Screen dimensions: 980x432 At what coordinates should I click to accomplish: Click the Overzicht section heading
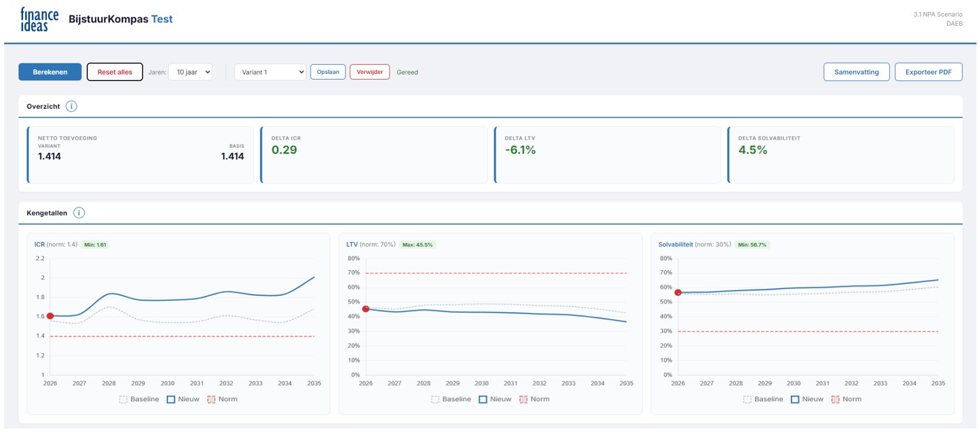tap(43, 107)
